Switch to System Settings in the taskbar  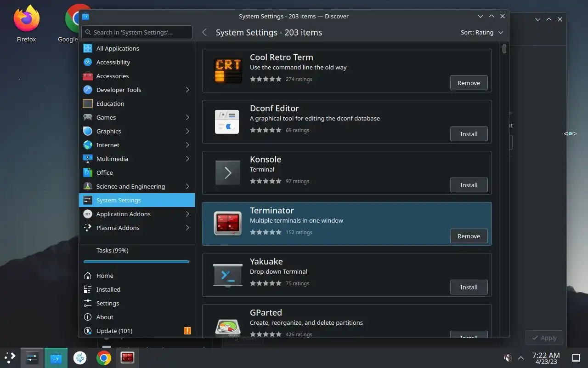32,358
